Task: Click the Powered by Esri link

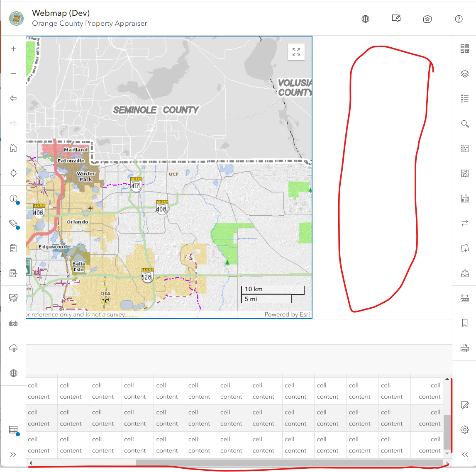Action: [287, 314]
